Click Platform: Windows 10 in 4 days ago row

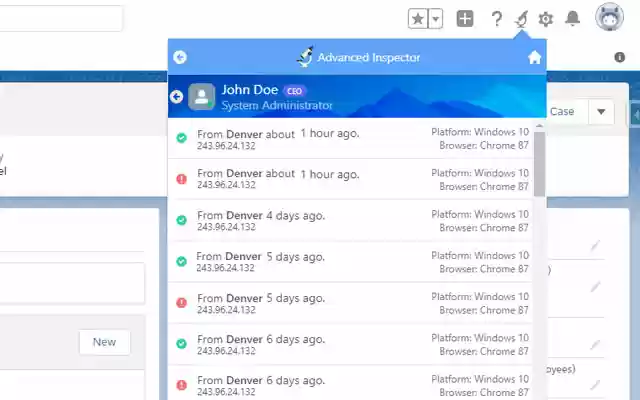click(x=480, y=214)
